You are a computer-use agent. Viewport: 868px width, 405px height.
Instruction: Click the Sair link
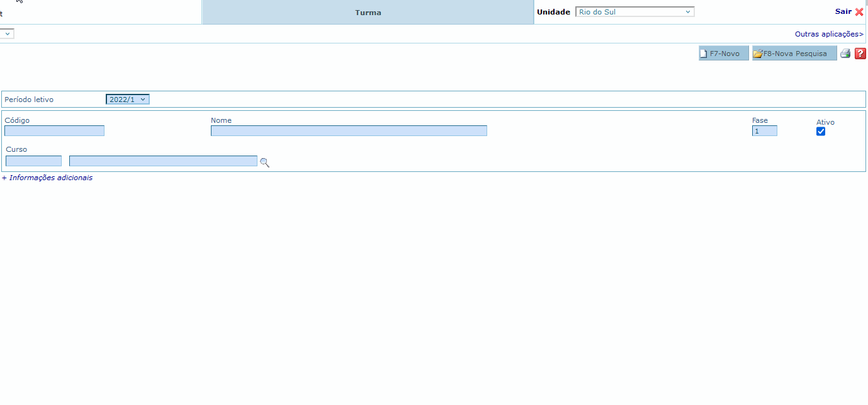click(x=843, y=11)
